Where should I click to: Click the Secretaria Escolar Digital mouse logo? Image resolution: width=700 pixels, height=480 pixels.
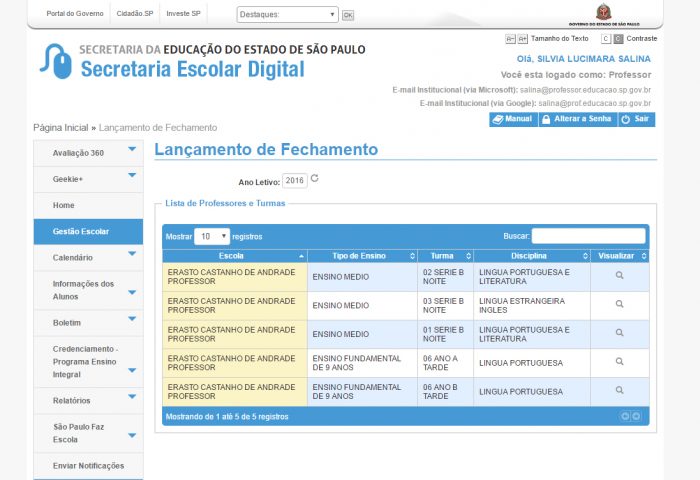[x=57, y=62]
